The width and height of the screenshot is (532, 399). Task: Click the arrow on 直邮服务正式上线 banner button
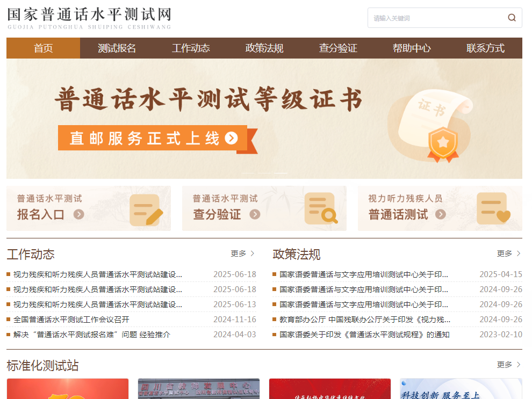[x=232, y=138]
